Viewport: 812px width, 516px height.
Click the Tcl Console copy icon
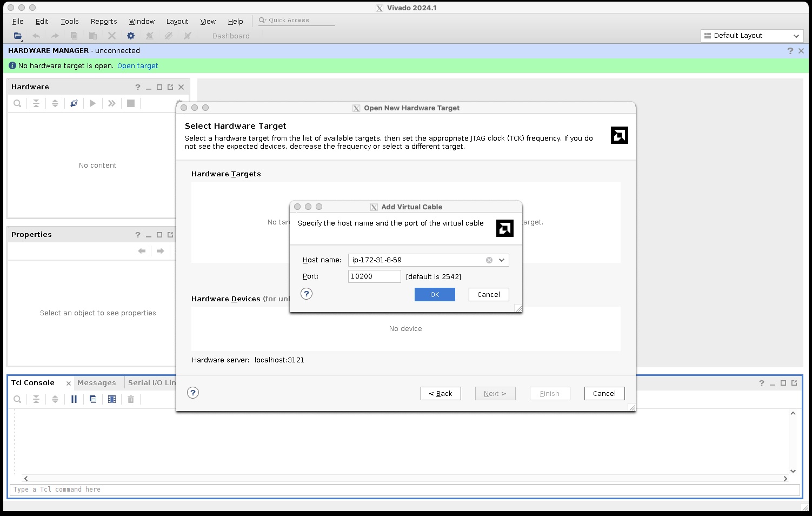(x=93, y=399)
